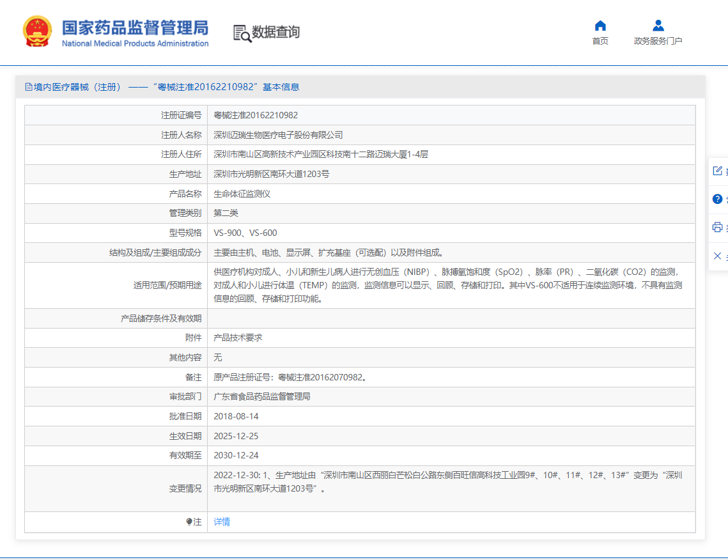728x560 pixels.
Task: Click the 国家药品监督管理局 title
Action: tap(135, 28)
